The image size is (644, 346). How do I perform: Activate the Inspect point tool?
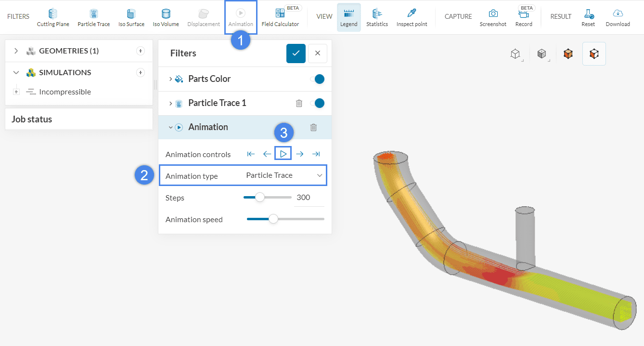412,17
